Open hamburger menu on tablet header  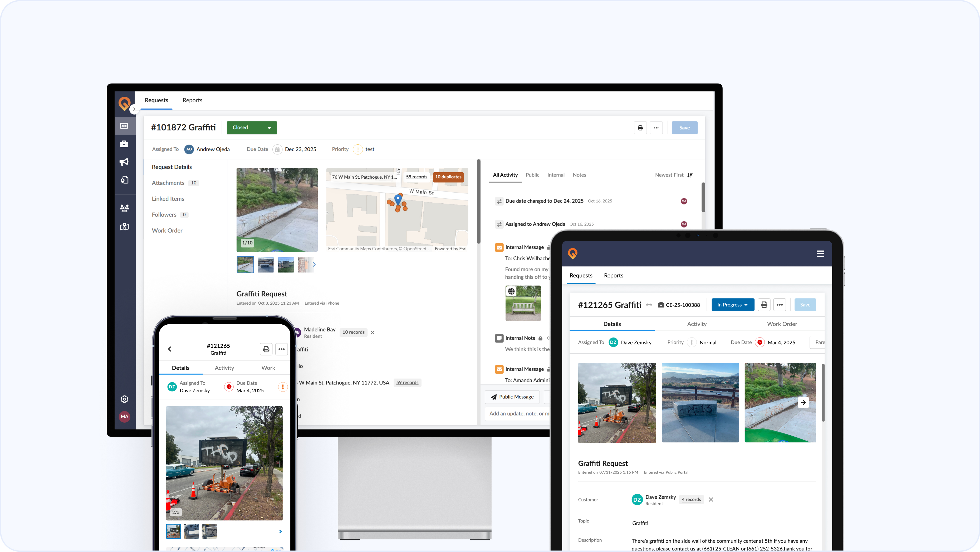tap(820, 254)
